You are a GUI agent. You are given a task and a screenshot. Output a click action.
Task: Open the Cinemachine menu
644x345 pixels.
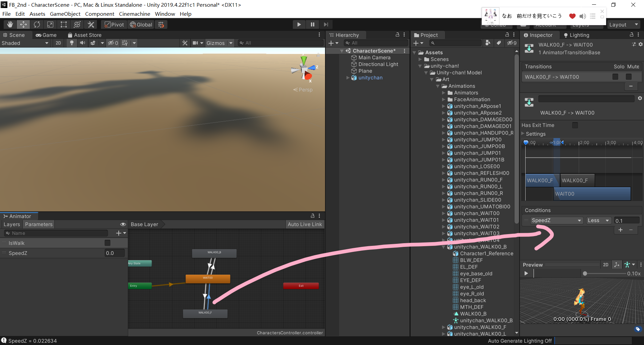click(135, 14)
